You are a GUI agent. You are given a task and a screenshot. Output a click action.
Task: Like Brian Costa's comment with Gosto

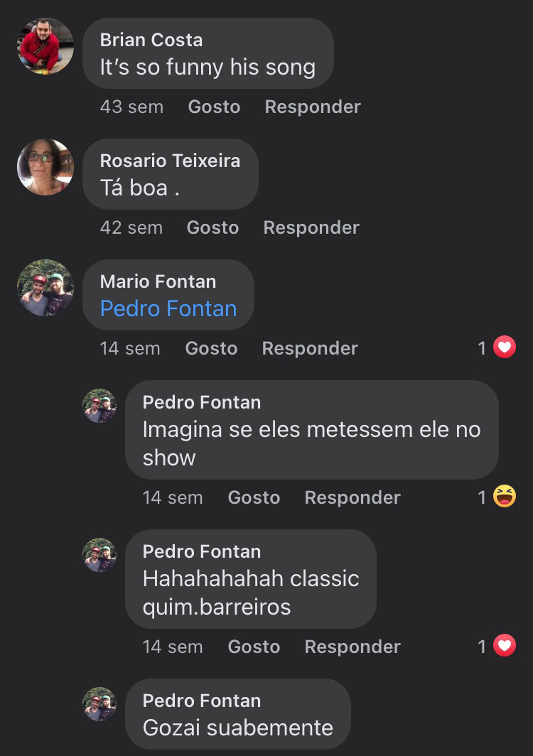pos(214,107)
